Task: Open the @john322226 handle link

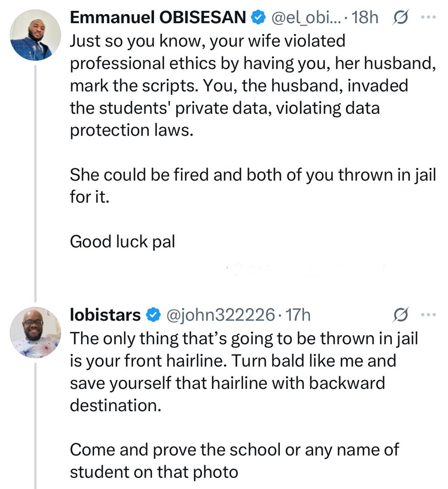Action: tap(221, 314)
